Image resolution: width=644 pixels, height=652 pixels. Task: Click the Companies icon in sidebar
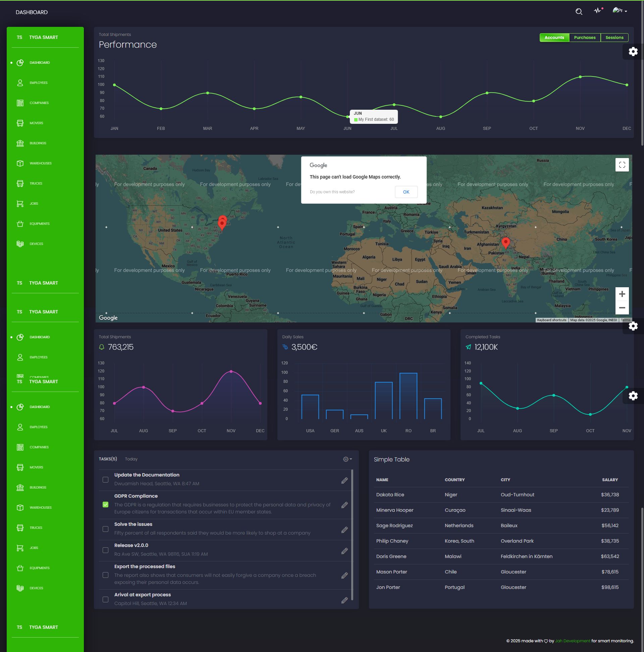pos(20,103)
